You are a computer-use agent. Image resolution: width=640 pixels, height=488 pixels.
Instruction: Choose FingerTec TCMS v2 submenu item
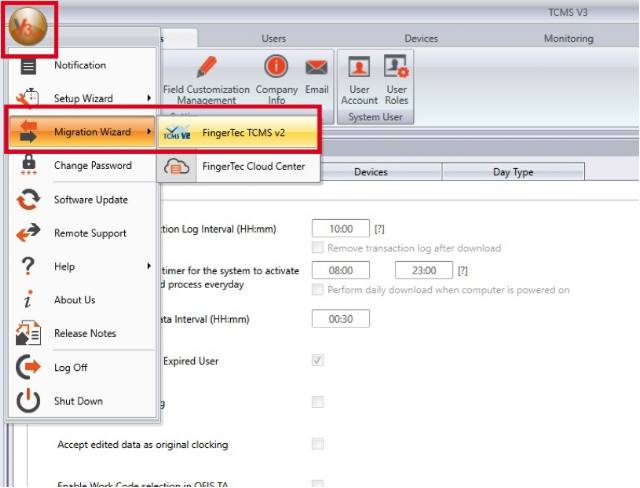coord(237,133)
